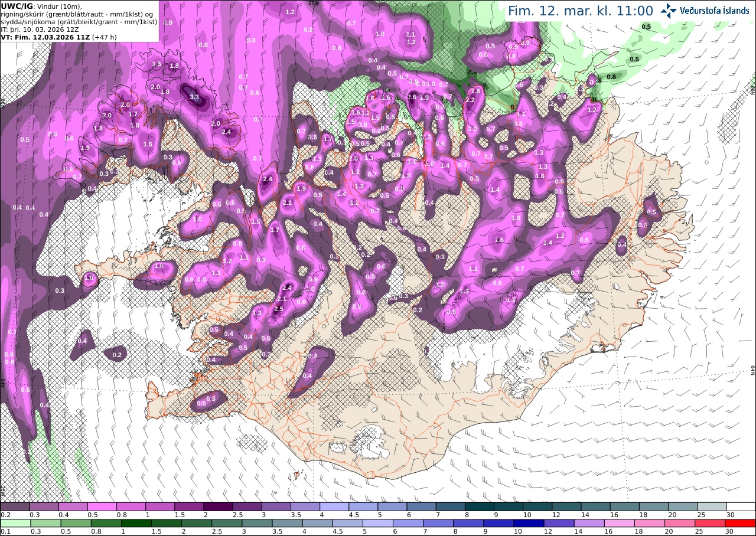The image size is (756, 536).
Task: Click the Veðurstofa Íslands logo emblem
Action: [669, 10]
